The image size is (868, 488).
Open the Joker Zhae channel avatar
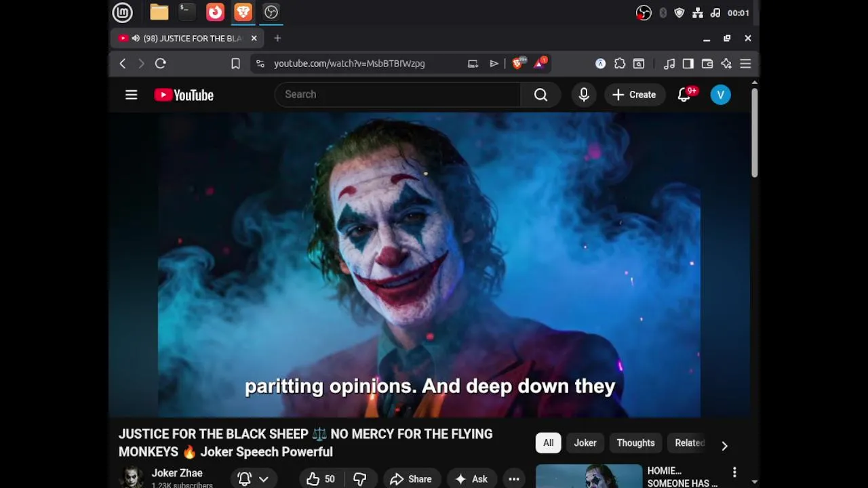[132, 477]
